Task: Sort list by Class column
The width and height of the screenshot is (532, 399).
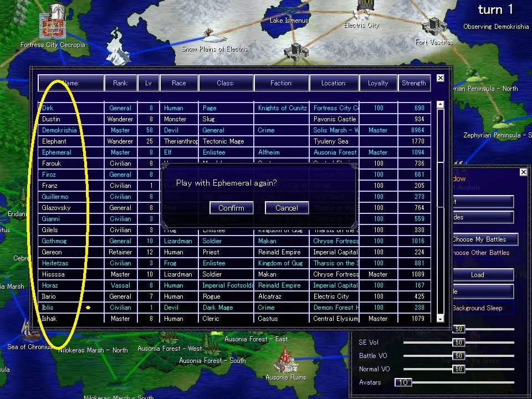Action: coord(226,83)
